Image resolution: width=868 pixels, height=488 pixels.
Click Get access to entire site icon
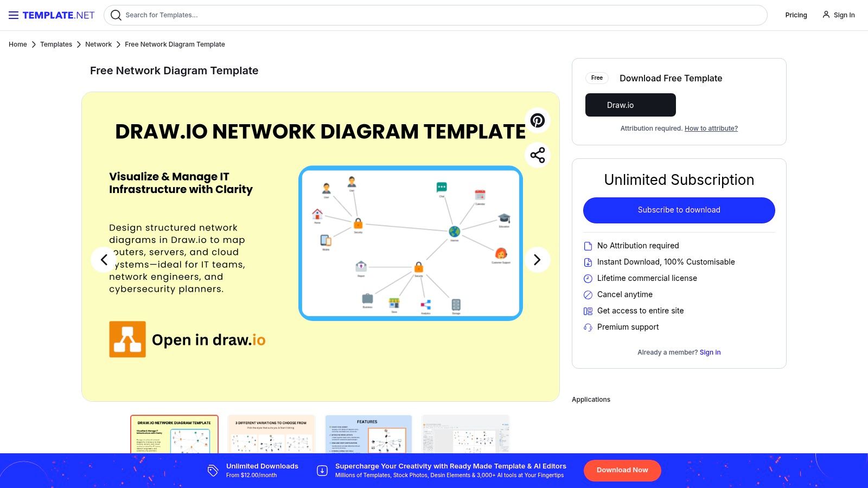click(588, 311)
